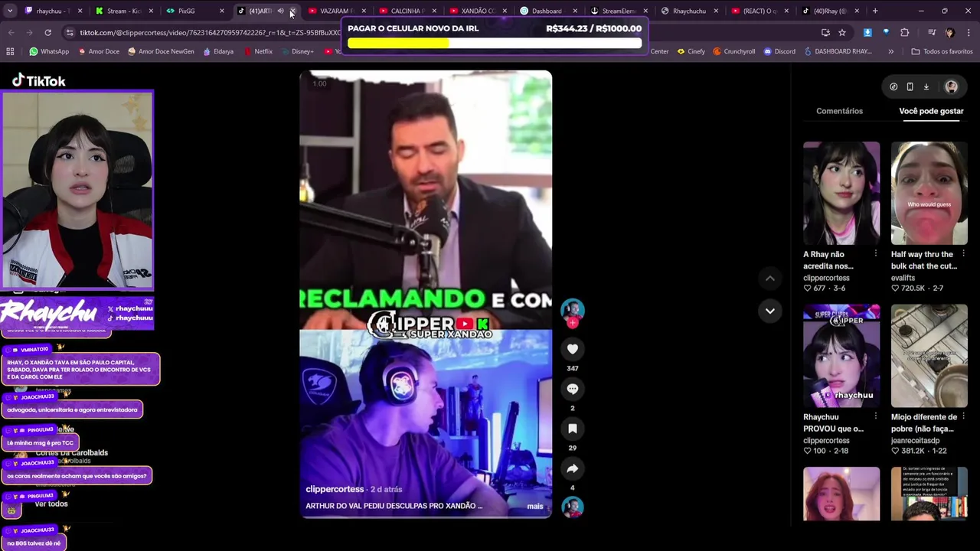
Task: Open more options for 'Mojio diferente' video
Action: [963, 416]
